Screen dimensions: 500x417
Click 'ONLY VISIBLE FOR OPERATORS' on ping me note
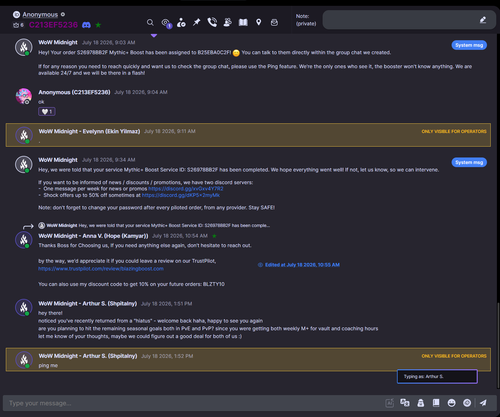click(x=454, y=356)
